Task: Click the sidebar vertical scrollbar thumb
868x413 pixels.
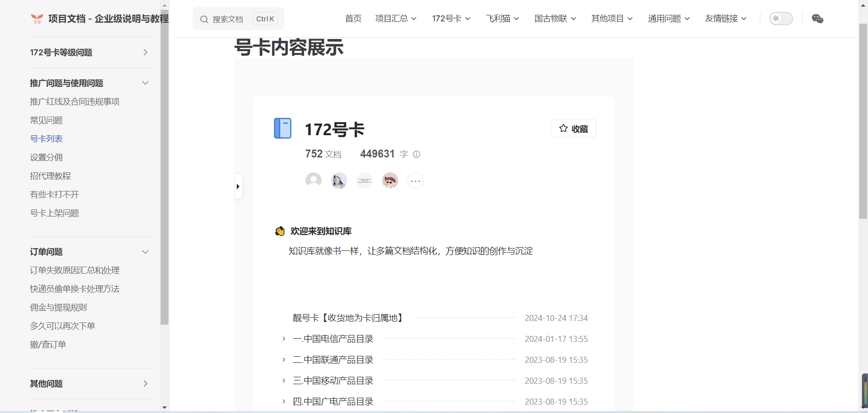Action: 164,167
